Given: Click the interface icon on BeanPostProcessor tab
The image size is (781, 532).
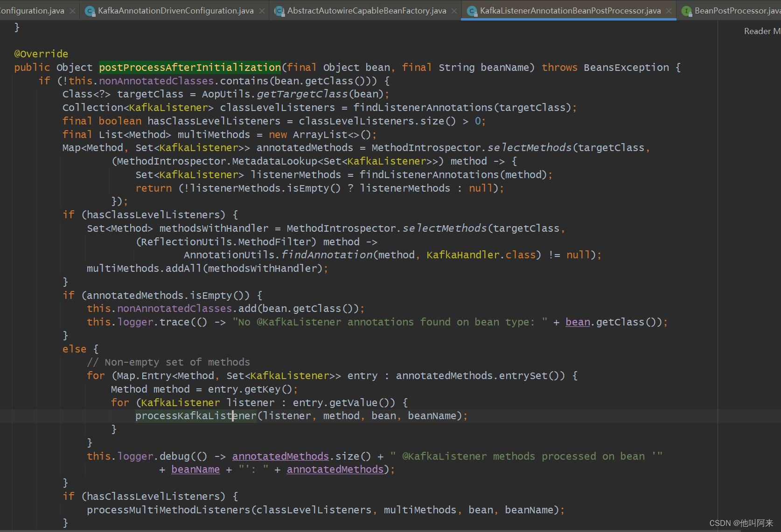Looking at the screenshot, I should pos(686,11).
